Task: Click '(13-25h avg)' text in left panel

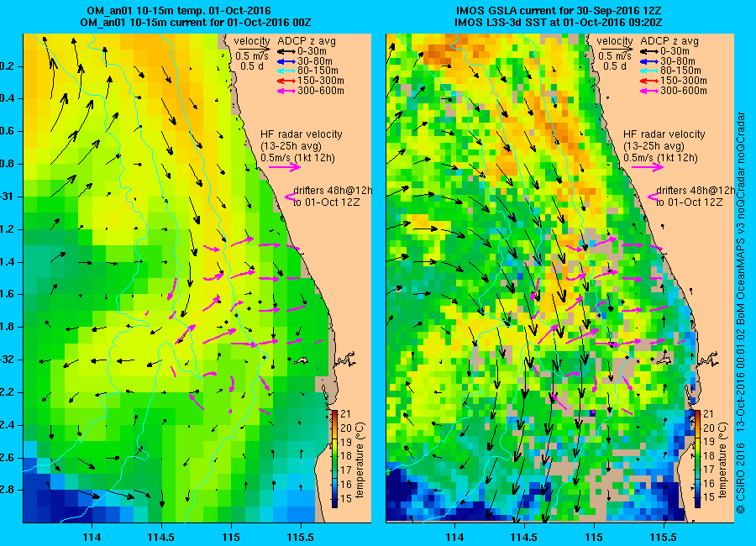Action: tap(291, 146)
